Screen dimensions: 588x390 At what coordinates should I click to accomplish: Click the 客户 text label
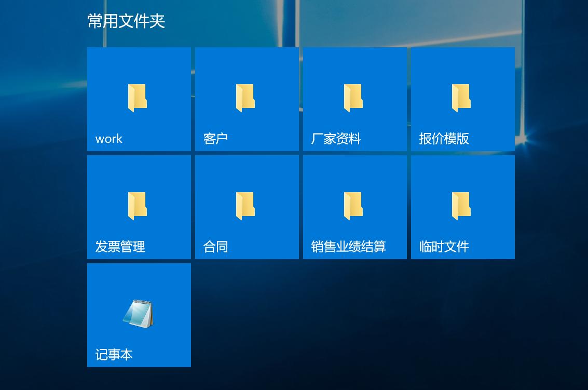coord(216,139)
